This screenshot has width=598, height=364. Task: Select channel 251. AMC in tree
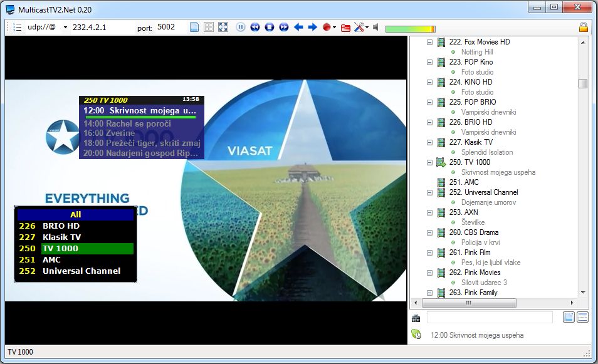click(464, 182)
